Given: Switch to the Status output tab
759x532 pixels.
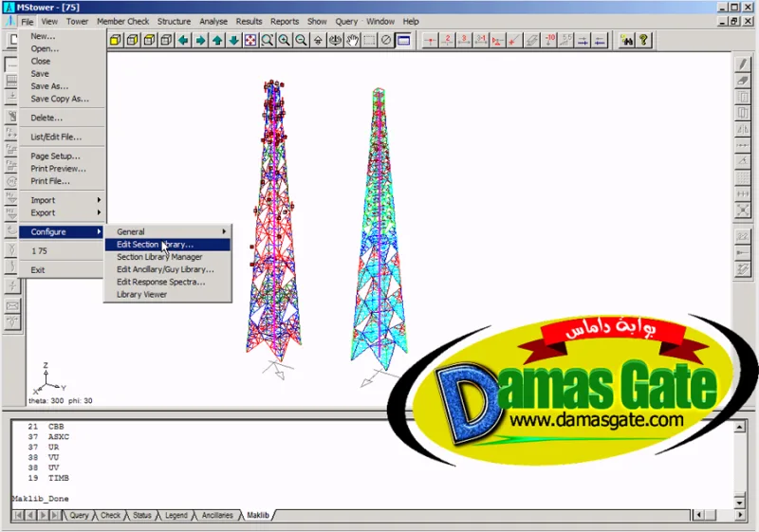Looking at the screenshot, I should pyautogui.click(x=142, y=515).
